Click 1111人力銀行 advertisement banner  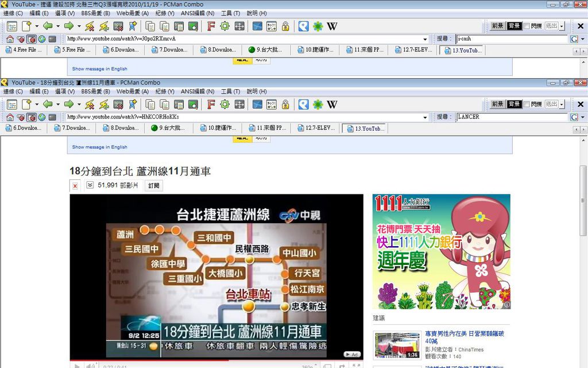(442, 252)
